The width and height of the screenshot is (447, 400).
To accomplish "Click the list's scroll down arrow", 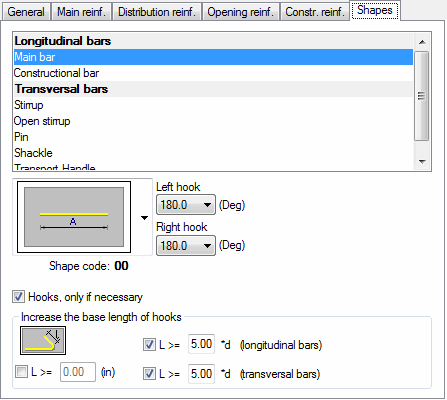I will click(422, 162).
